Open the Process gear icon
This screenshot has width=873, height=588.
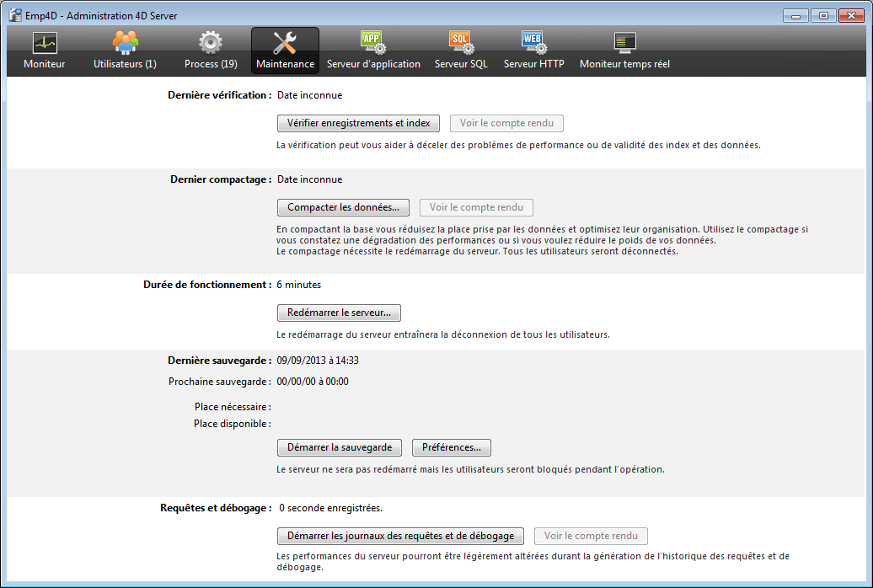[x=211, y=43]
